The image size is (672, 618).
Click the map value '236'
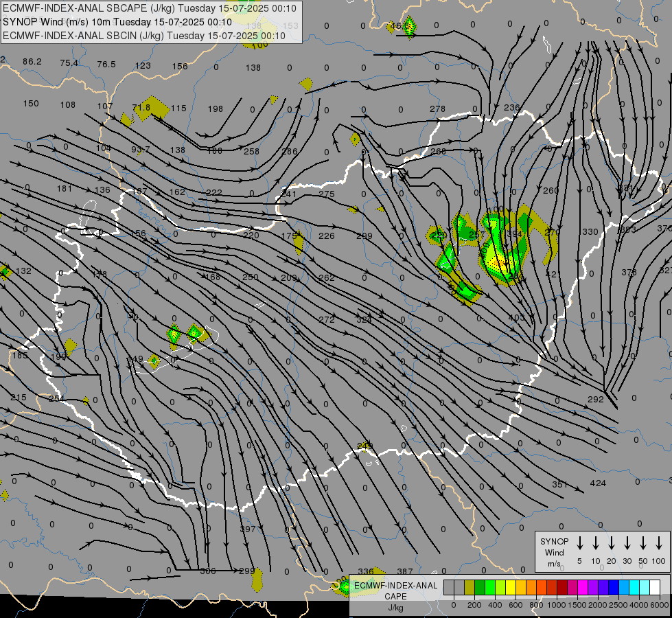pos(511,108)
